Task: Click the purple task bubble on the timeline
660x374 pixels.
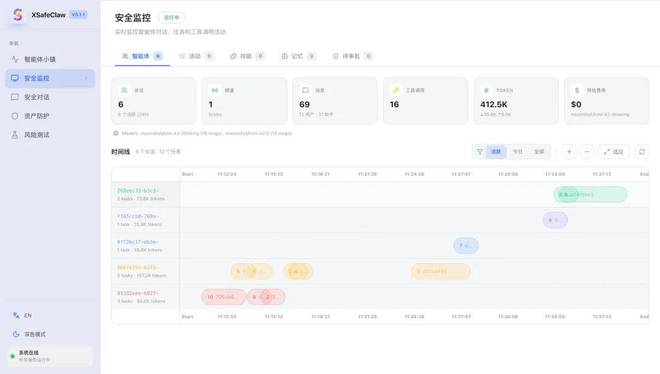Action: [x=555, y=220]
